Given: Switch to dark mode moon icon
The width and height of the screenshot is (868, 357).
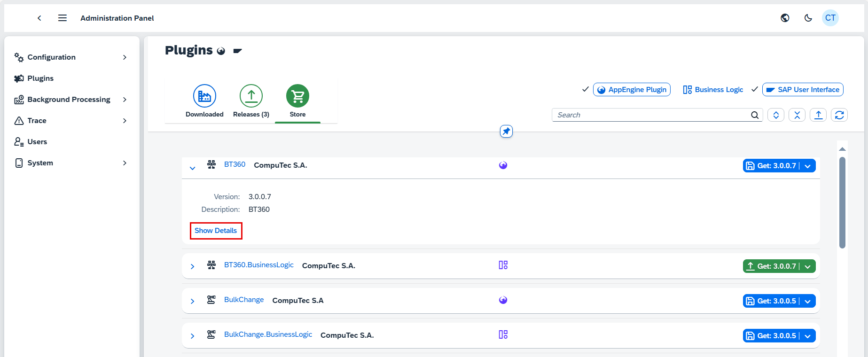Looking at the screenshot, I should (808, 18).
